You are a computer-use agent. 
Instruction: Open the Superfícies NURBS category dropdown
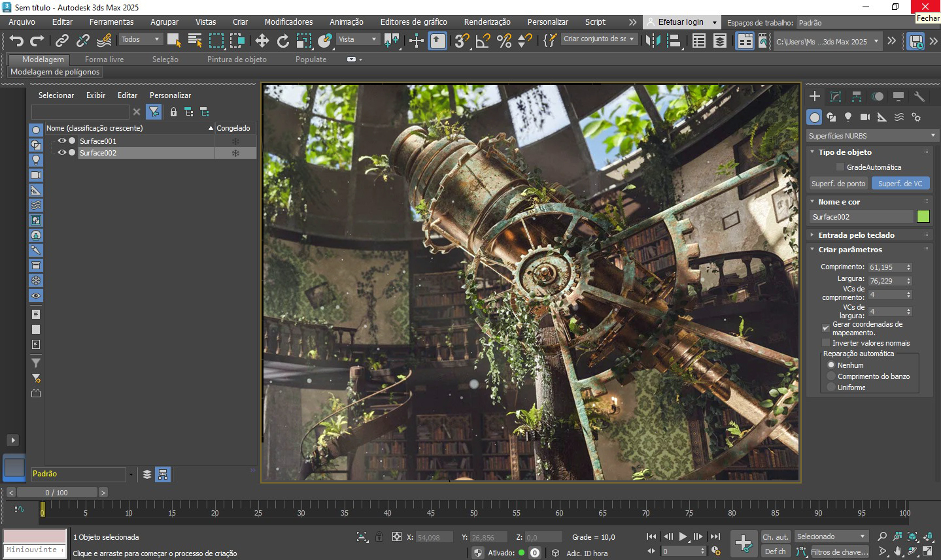[x=872, y=136]
